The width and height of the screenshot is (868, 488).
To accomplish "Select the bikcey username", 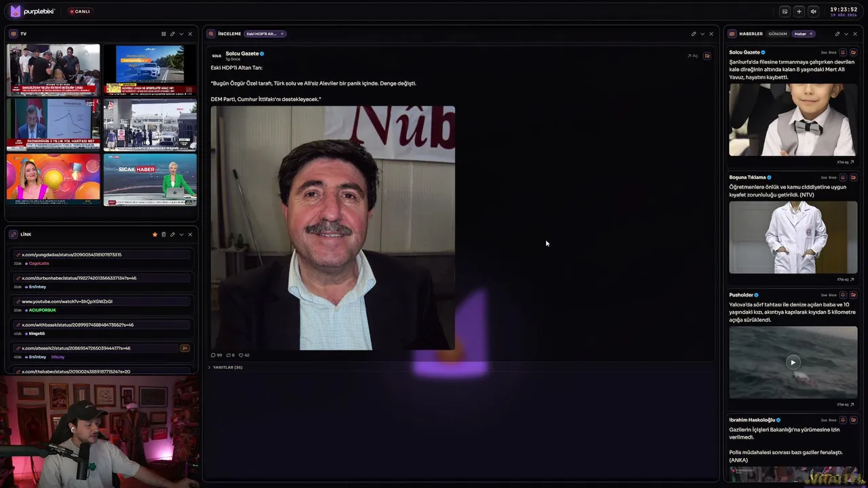I will tap(58, 357).
